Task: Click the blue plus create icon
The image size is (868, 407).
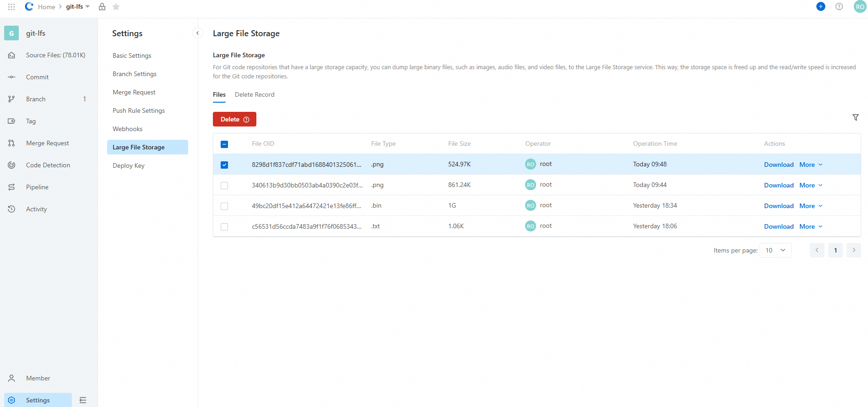Action: click(821, 6)
